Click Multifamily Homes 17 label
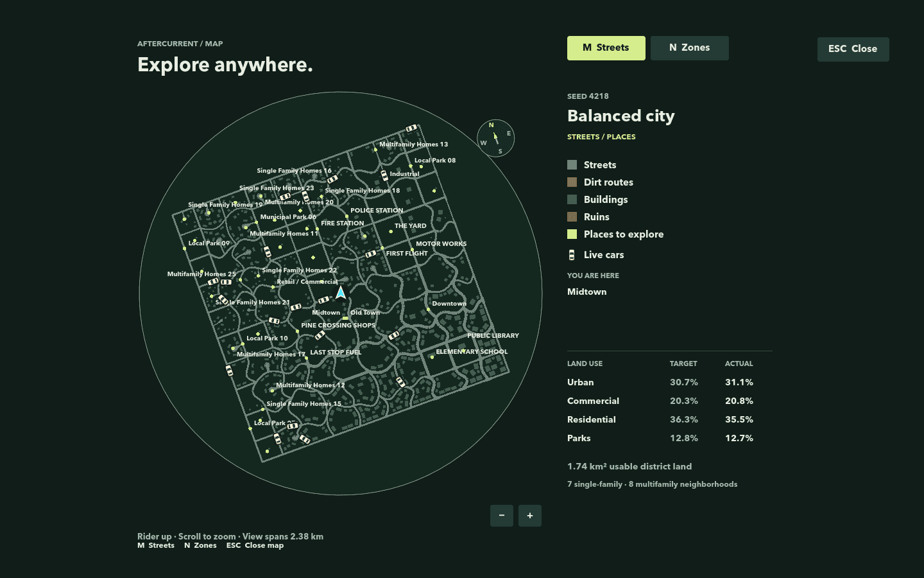 271,355
